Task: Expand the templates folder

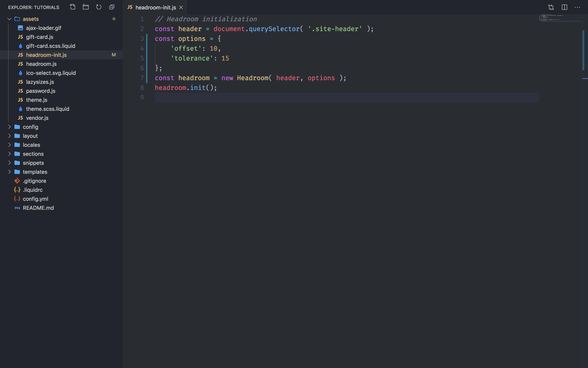Action: (x=9, y=172)
